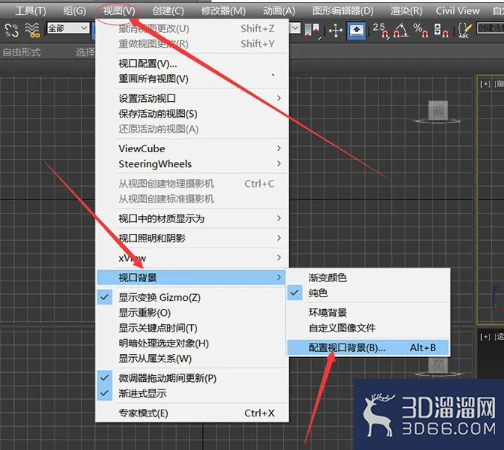The image size is (504, 450).
Task: Open the 修改器(M) menu
Action: (223, 11)
